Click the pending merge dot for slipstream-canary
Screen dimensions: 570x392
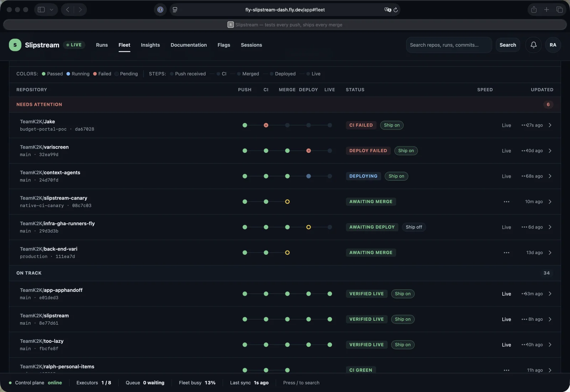287,202
